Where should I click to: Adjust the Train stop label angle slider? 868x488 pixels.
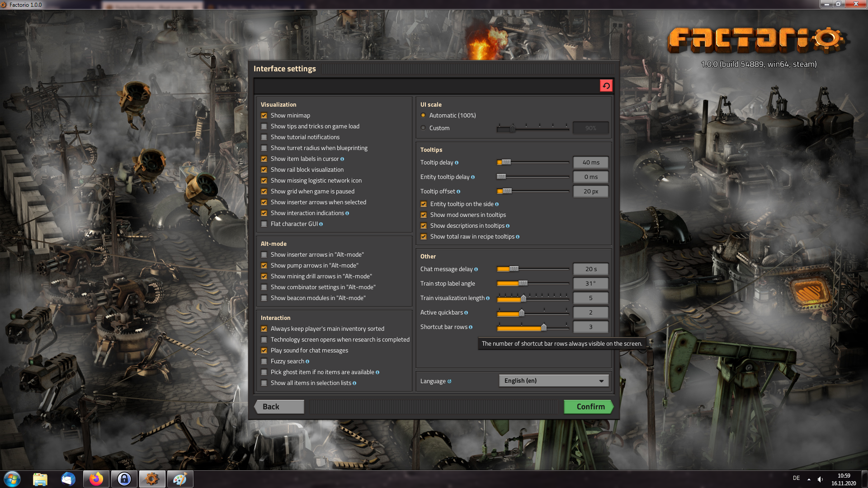[x=533, y=283]
